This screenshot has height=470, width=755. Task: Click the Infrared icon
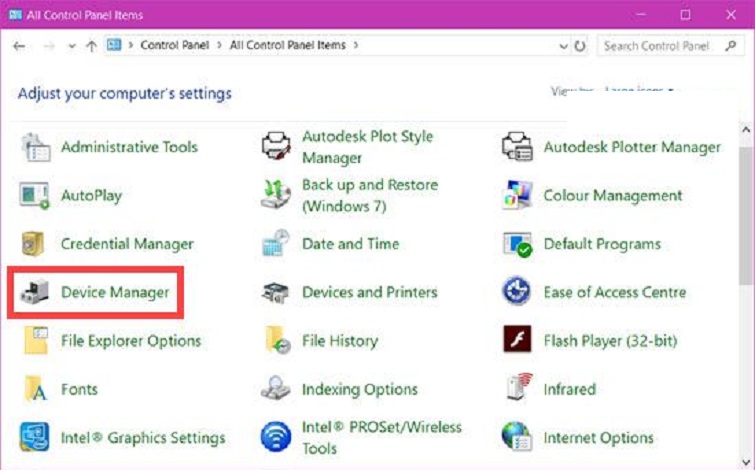(519, 387)
